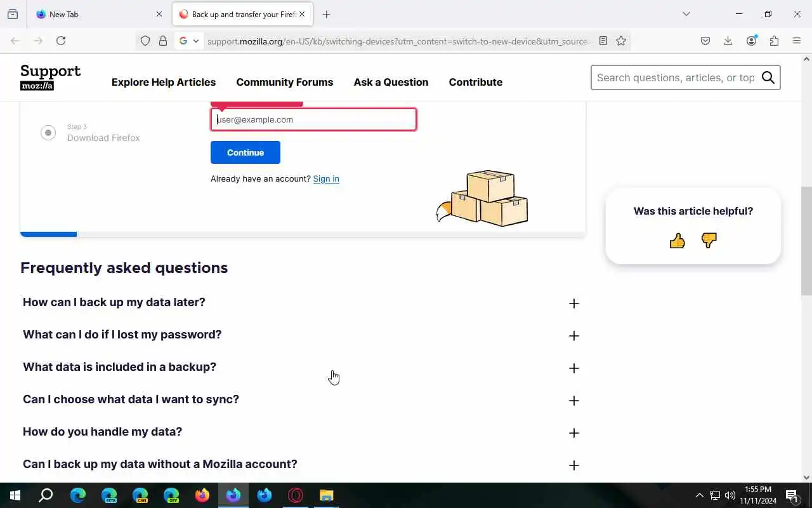The width and height of the screenshot is (812, 508).
Task: Open the Firefox hamburger application menu
Action: coord(797,41)
